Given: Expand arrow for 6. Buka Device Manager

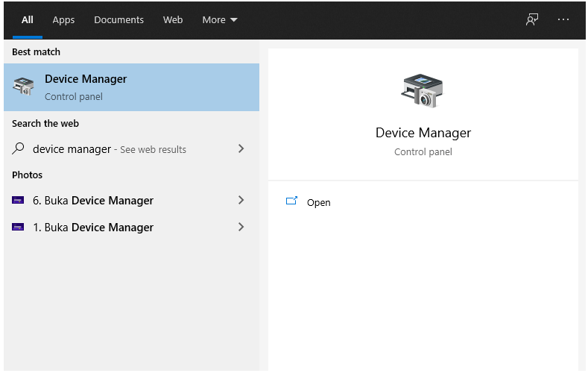Looking at the screenshot, I should pos(241,200).
